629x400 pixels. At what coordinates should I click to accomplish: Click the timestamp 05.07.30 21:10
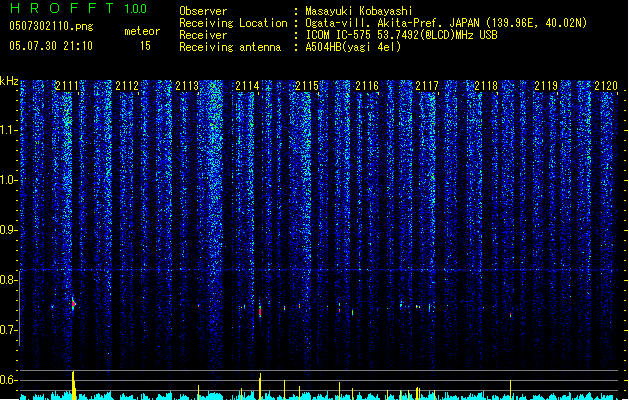(51, 46)
